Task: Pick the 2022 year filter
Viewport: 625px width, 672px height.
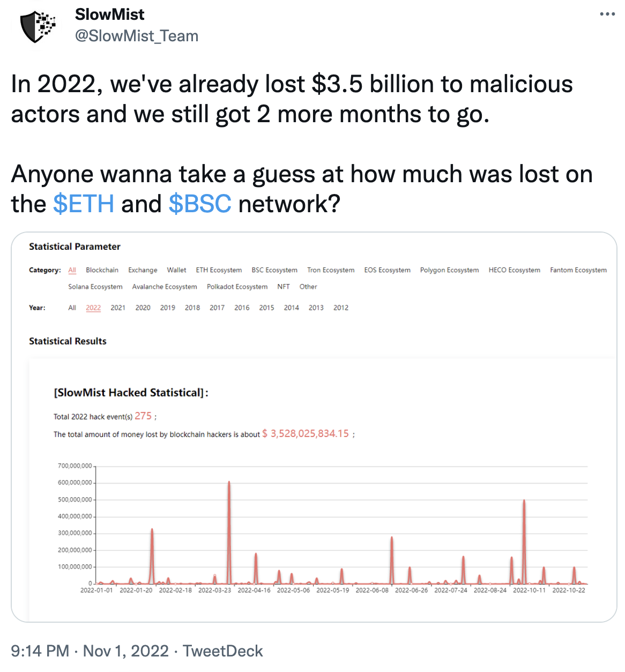Action: pyautogui.click(x=93, y=308)
